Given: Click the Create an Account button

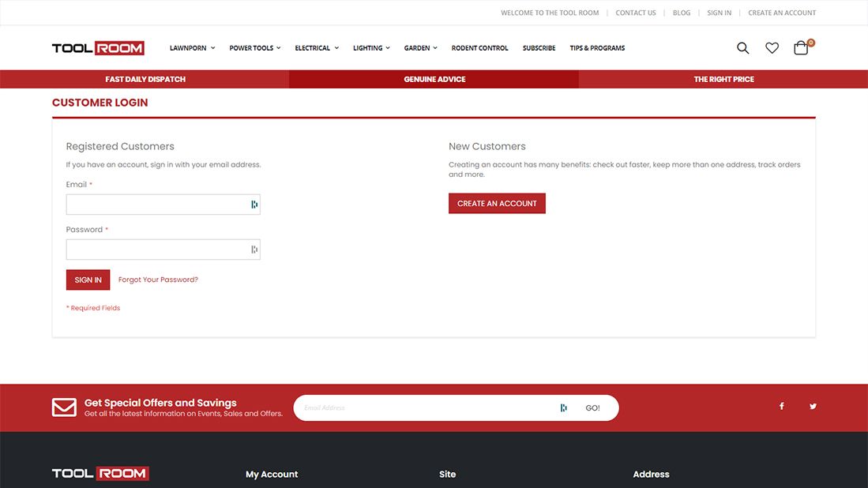Looking at the screenshot, I should [x=497, y=204].
